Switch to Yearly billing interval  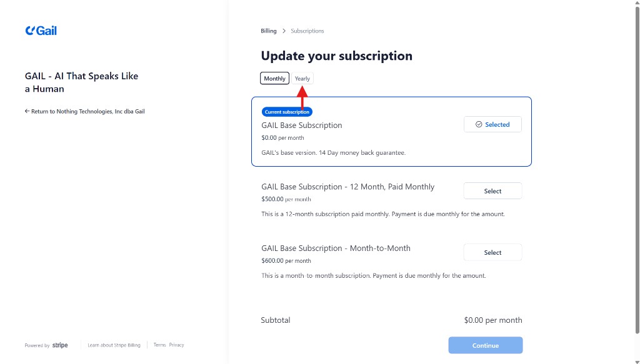[302, 79]
